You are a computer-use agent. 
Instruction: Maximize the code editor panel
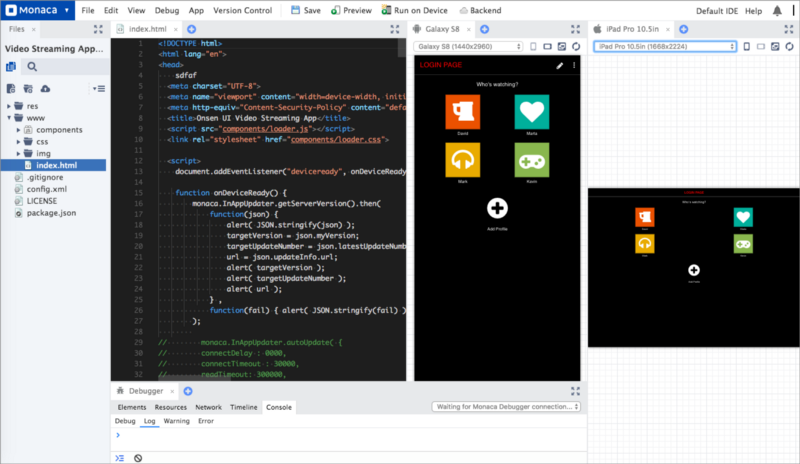pos(395,29)
